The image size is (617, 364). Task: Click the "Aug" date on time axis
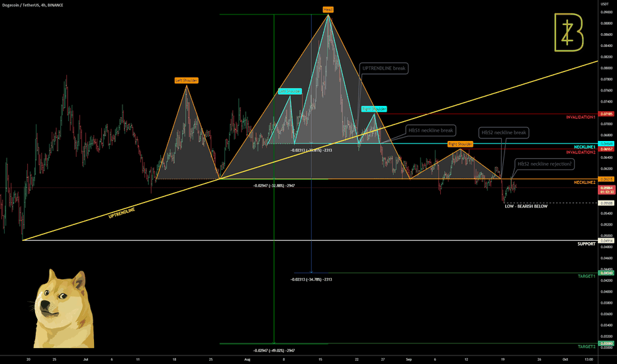point(247,359)
